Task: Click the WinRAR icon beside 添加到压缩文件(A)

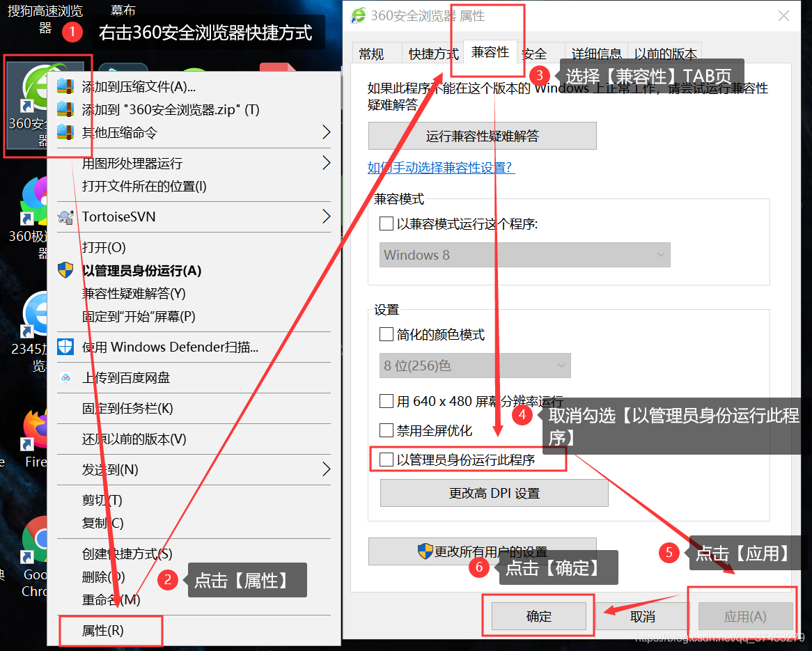Action: (65, 86)
